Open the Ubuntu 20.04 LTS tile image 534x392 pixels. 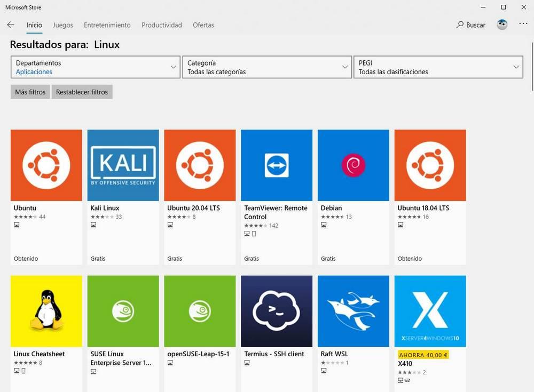[x=200, y=165]
